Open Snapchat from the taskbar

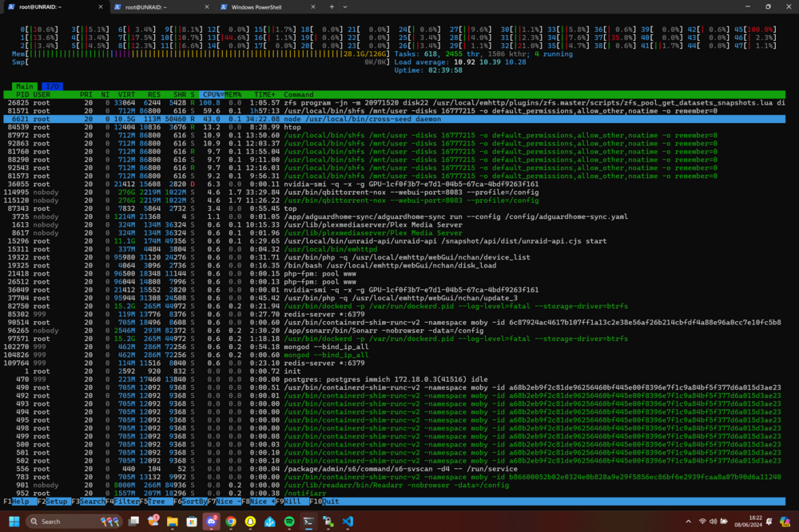(x=250, y=522)
